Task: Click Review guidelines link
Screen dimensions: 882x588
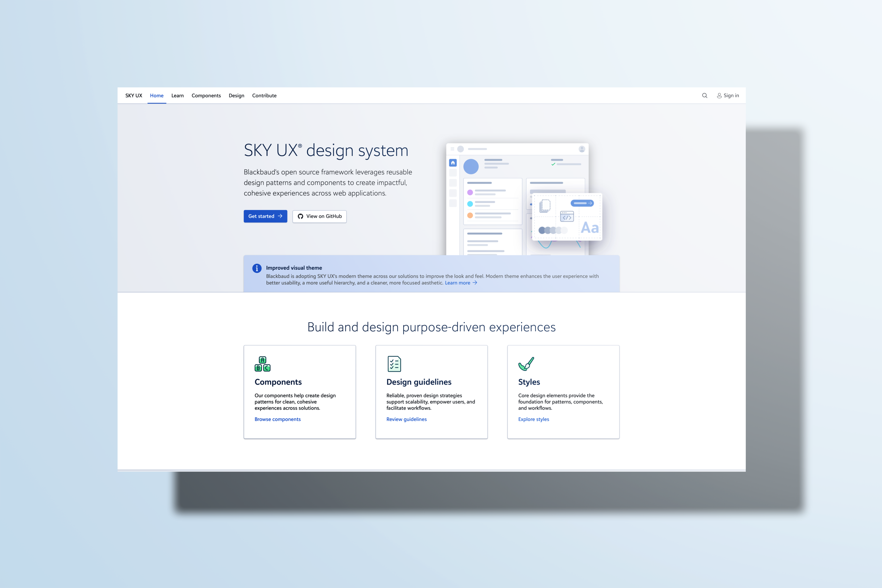Action: [406, 419]
